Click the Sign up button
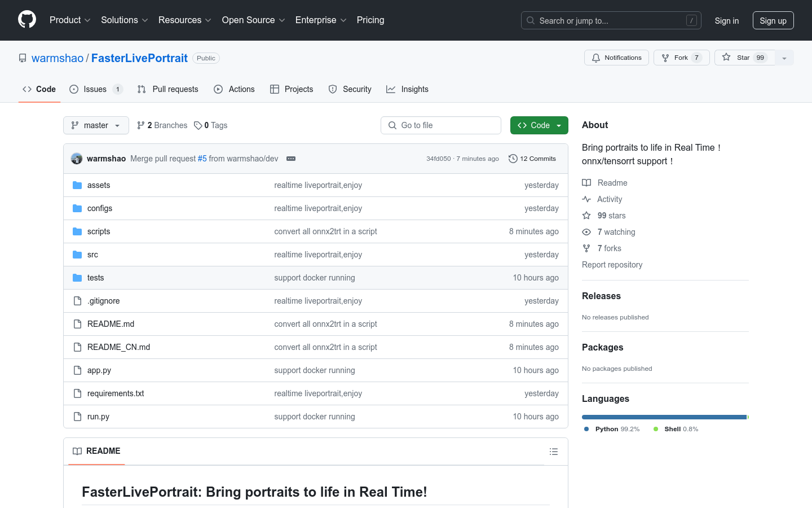Screen dimensions: 812x508 click(773, 20)
